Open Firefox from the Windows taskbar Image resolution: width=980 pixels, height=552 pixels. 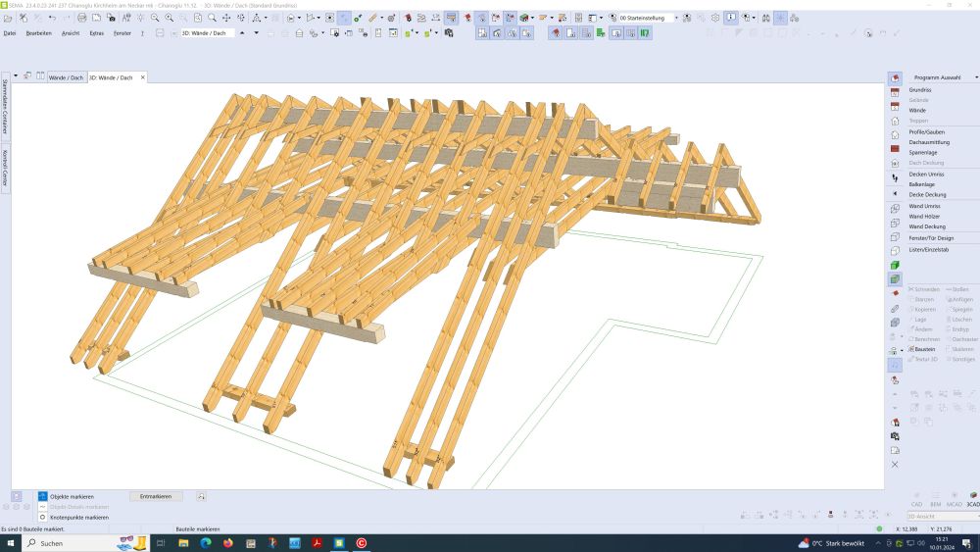tap(227, 542)
